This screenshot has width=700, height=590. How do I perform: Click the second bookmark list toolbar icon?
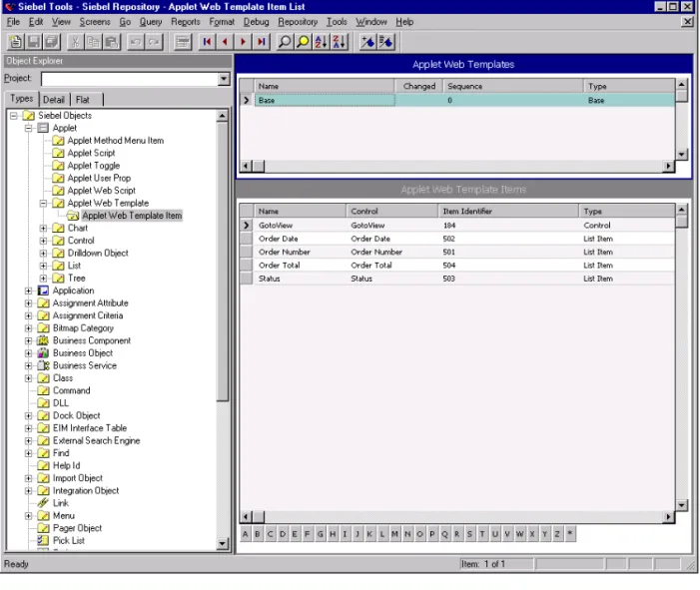tap(386, 42)
